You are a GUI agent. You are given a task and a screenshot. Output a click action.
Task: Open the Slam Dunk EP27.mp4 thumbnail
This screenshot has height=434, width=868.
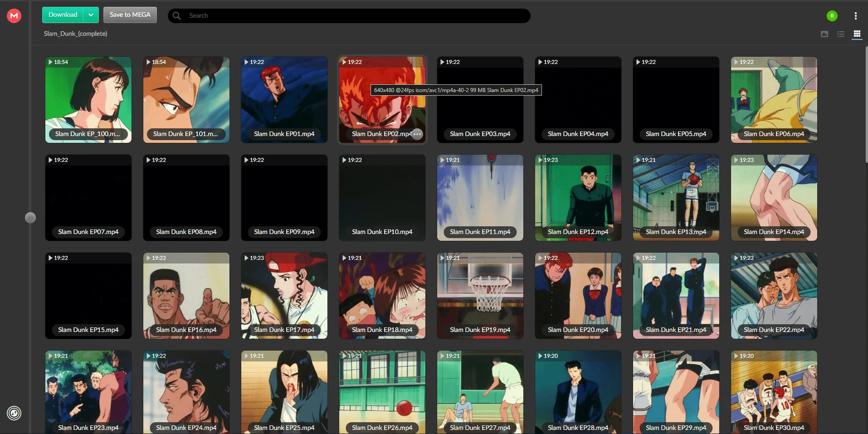pos(480,392)
